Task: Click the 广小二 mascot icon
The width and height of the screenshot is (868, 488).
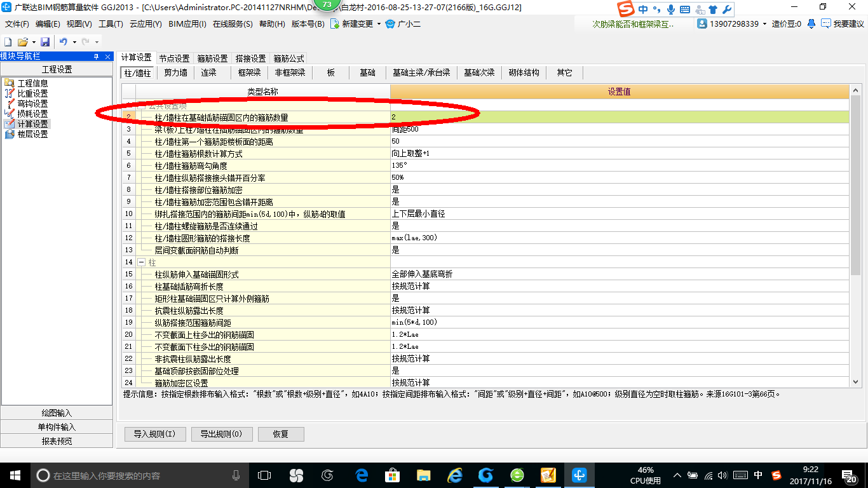Action: (x=390, y=24)
